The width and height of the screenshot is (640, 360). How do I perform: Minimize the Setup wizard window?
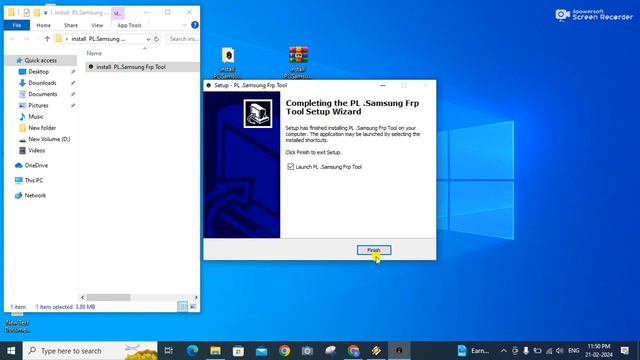(383, 85)
